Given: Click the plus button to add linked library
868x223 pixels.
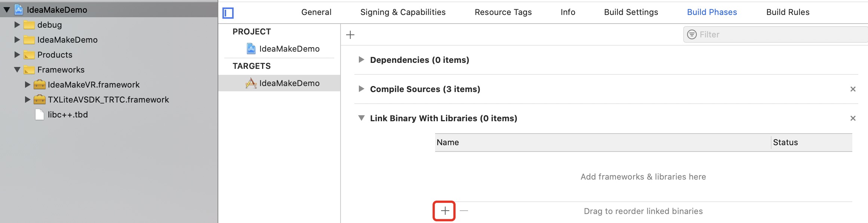Looking at the screenshot, I should click(444, 211).
